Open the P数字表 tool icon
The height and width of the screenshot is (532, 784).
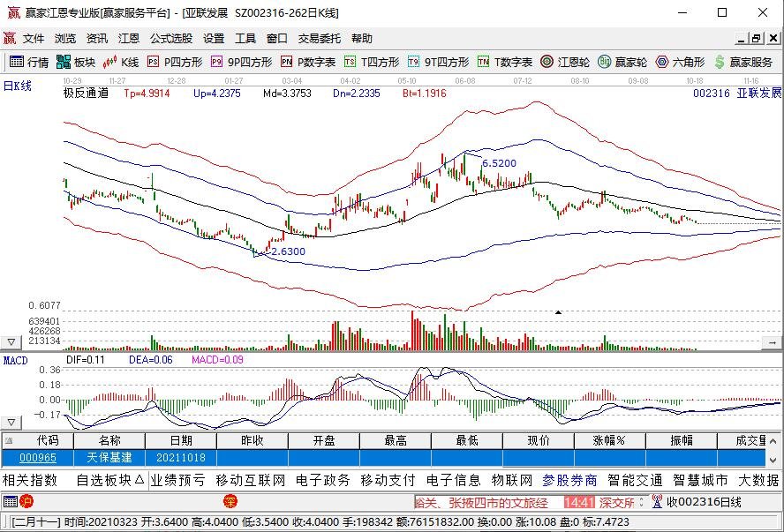tap(287, 62)
